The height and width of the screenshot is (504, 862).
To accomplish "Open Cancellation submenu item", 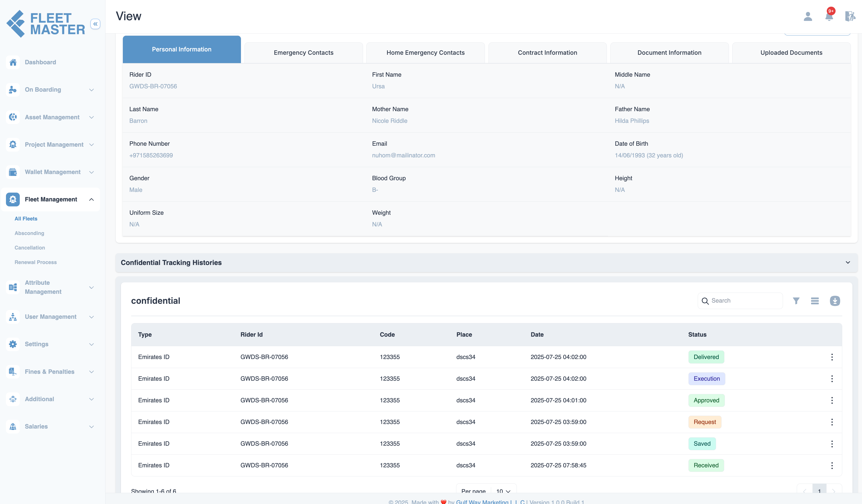I will coord(30,248).
